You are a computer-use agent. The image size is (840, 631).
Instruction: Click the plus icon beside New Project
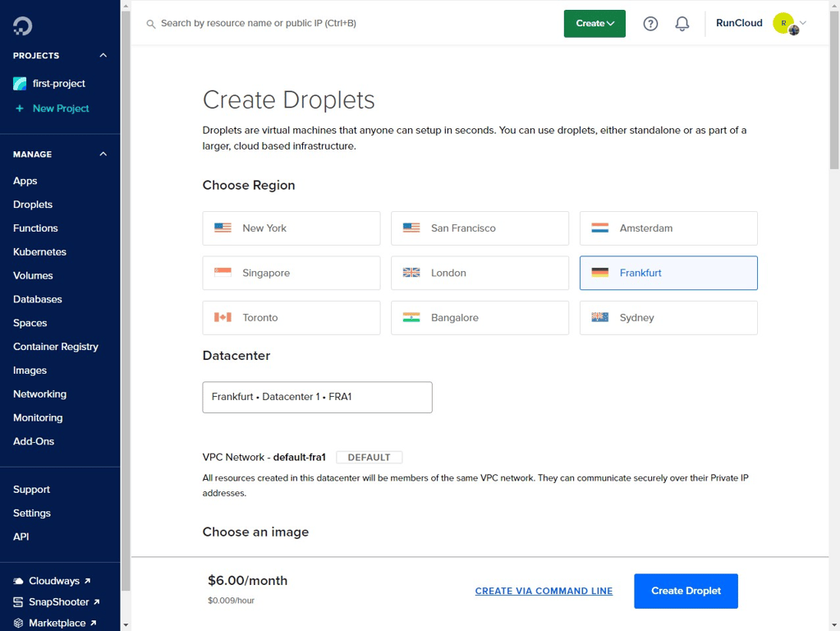point(20,108)
